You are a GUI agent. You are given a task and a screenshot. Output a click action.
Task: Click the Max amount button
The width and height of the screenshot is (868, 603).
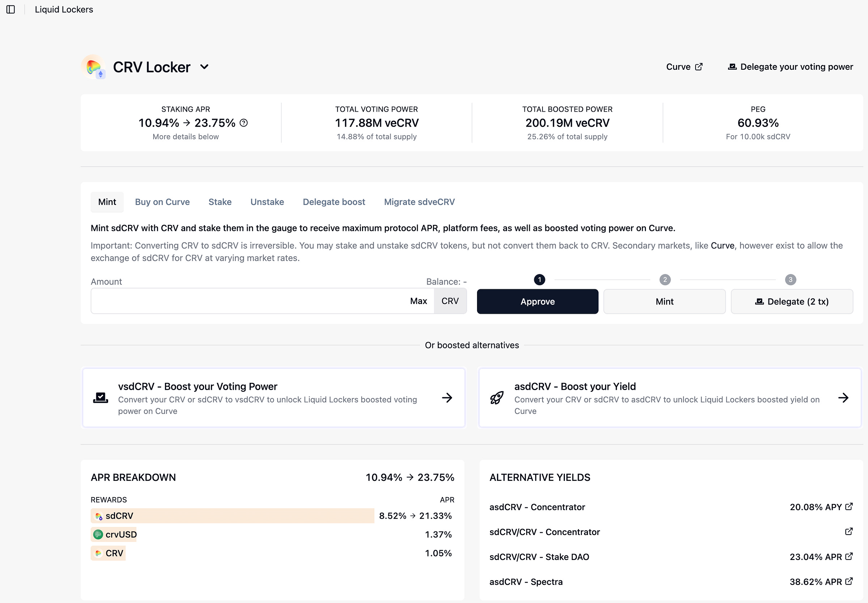point(418,301)
